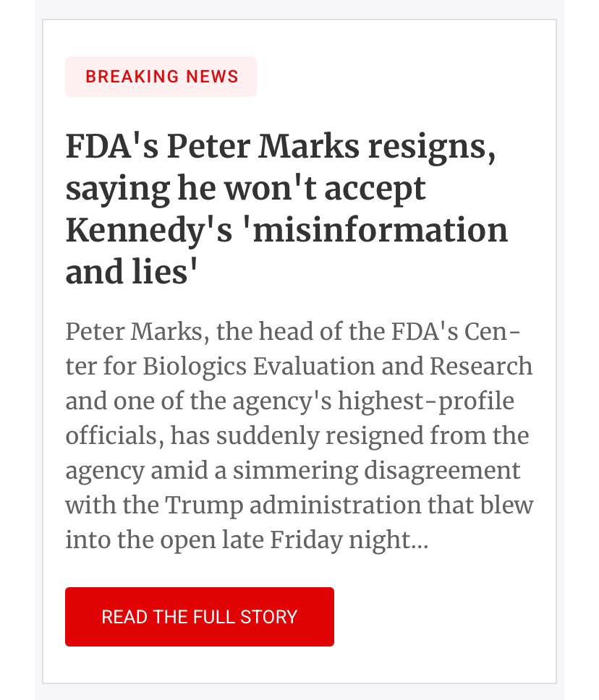Click "saying he won't accept" headline line
Screen dimensions: 599x700
tap(245, 189)
